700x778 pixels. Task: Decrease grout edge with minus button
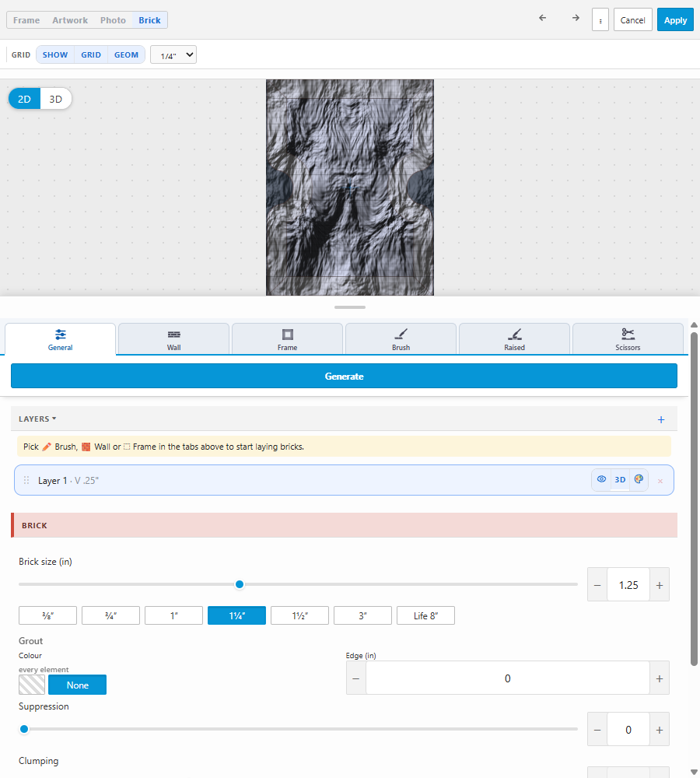(355, 678)
